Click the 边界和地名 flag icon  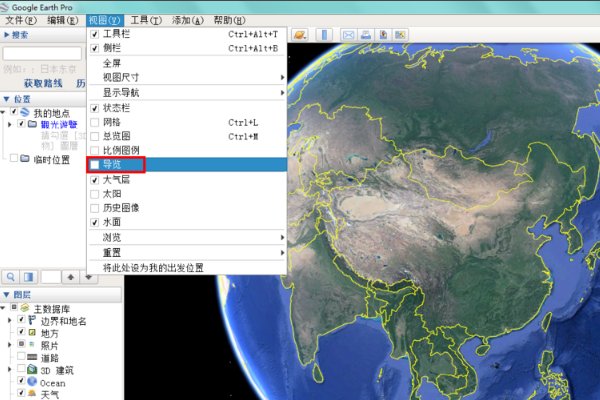point(33,320)
